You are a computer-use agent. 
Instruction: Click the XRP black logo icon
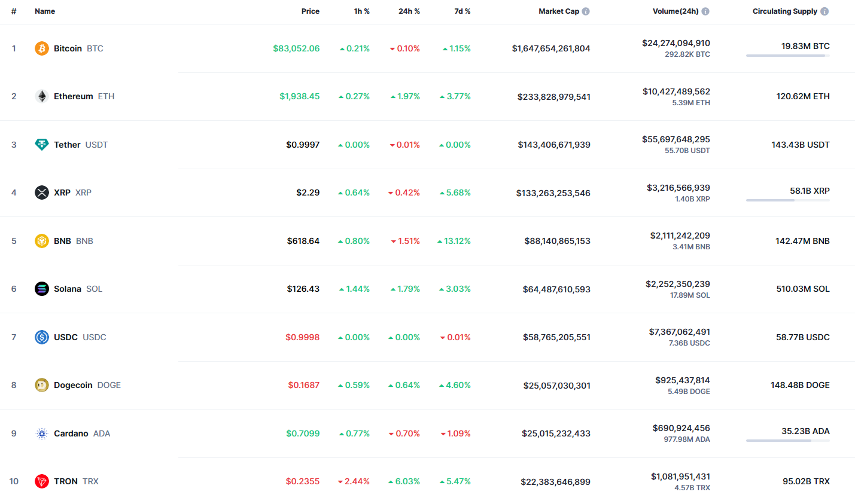click(41, 193)
